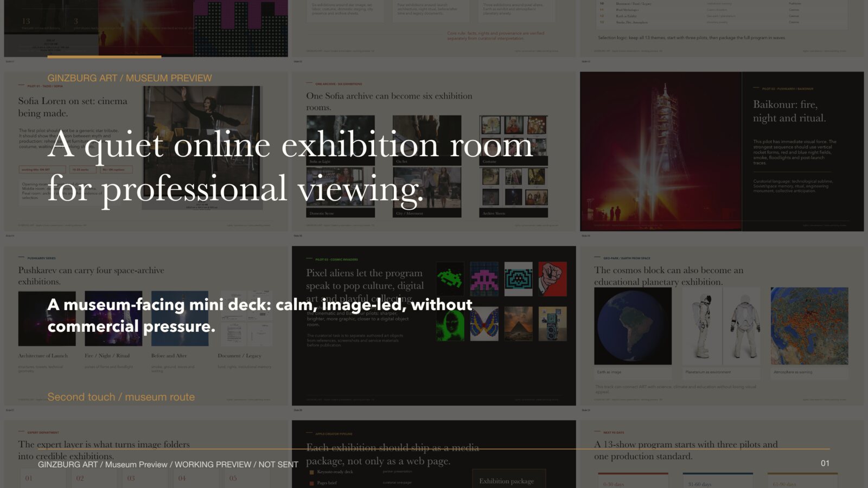The height and width of the screenshot is (488, 868).
Task: Click the butterfly artwork image
Action: pyautogui.click(x=484, y=324)
